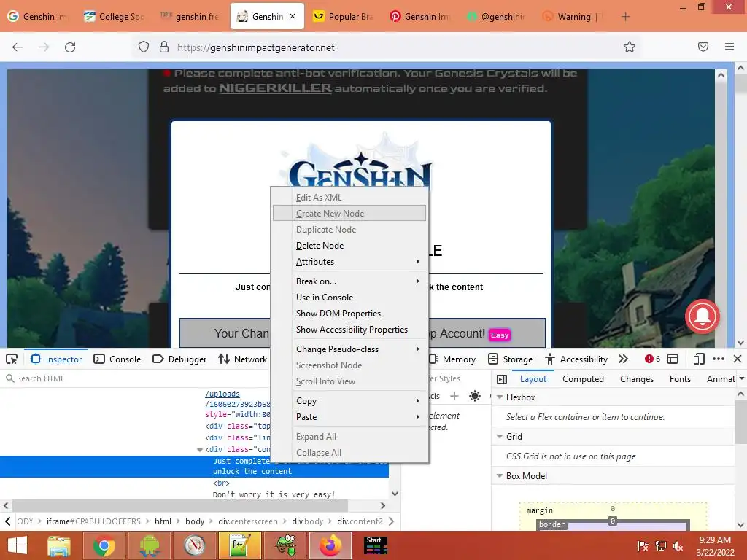Close the active Genshin tab
Viewport: 747px width, 560px height.
(293, 16)
